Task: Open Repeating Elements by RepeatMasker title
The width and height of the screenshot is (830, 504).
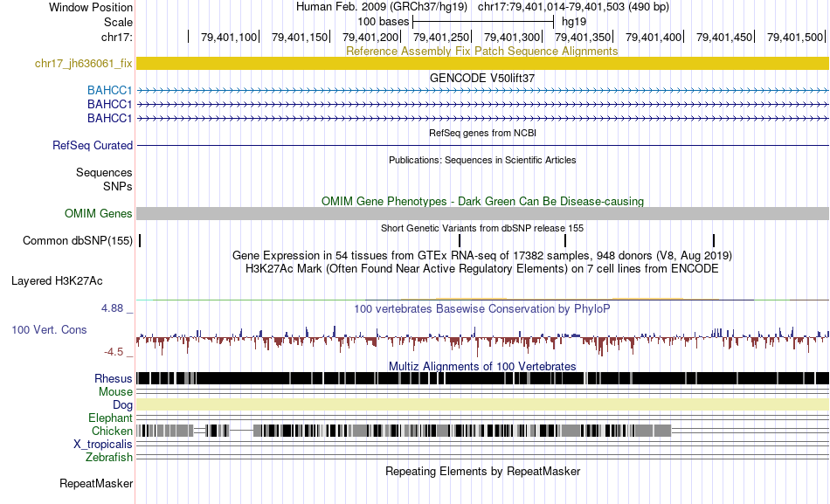Action: tap(482, 471)
